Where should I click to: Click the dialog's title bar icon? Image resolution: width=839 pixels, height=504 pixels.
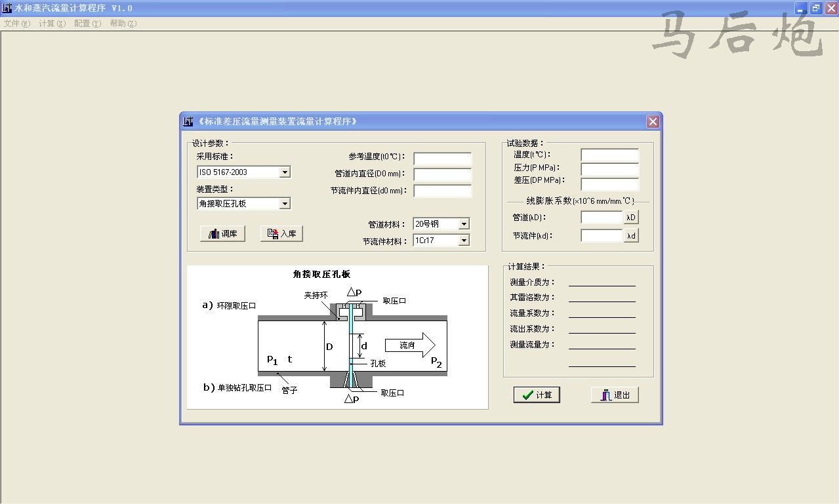pyautogui.click(x=189, y=121)
